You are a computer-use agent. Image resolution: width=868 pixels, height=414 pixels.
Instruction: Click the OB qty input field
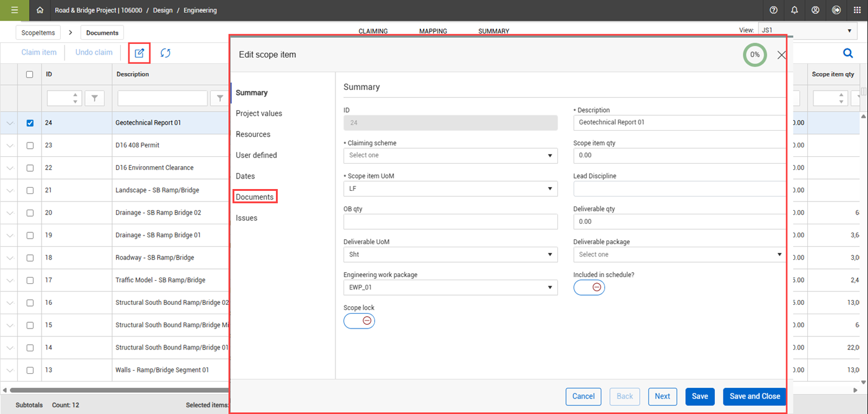pyautogui.click(x=450, y=222)
